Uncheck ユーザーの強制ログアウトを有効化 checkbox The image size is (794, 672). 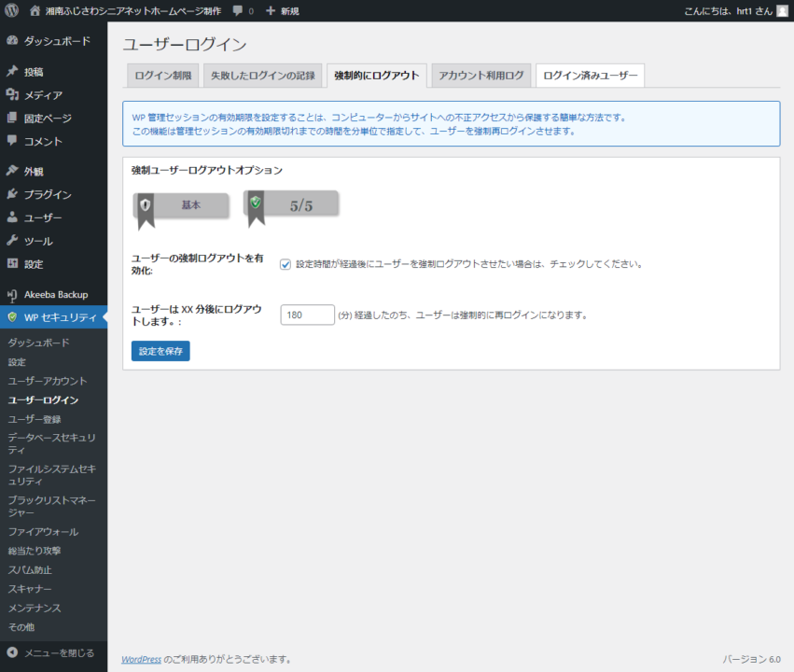[x=286, y=264]
